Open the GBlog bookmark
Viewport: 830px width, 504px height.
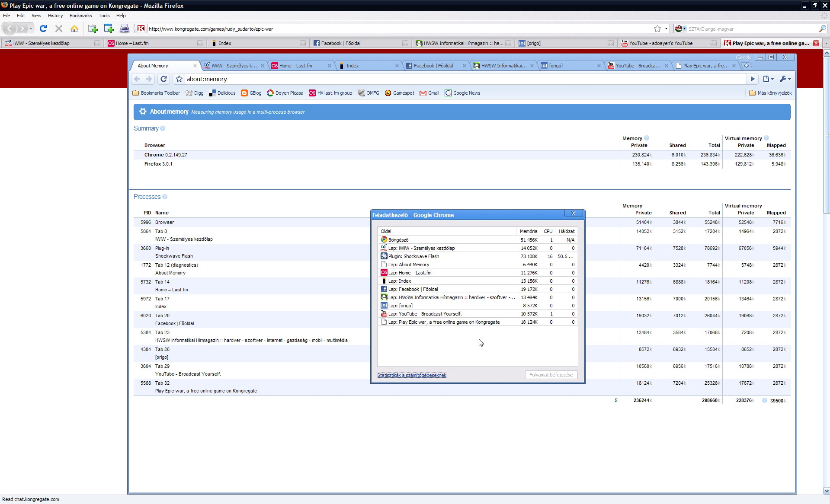pyautogui.click(x=251, y=93)
